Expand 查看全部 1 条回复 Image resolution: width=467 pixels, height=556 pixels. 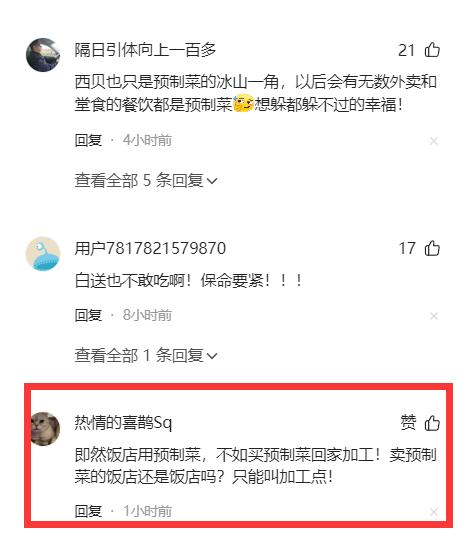coord(146,355)
